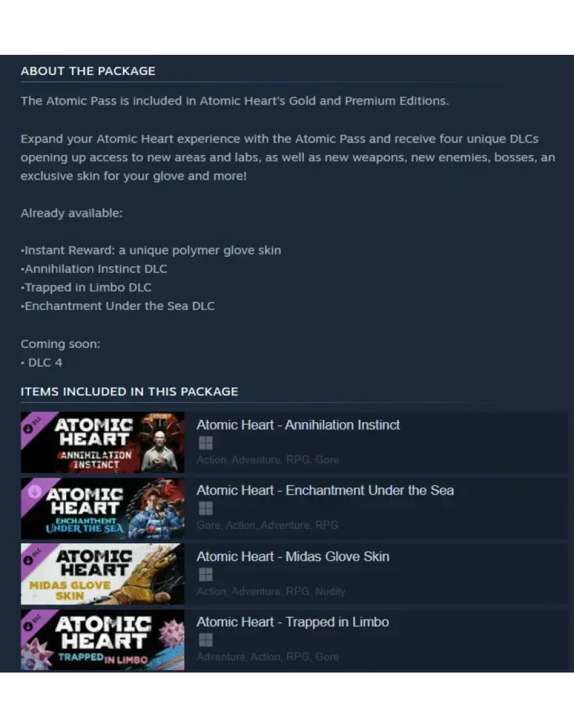Open Trapped in Limbo banner image

click(x=102, y=640)
